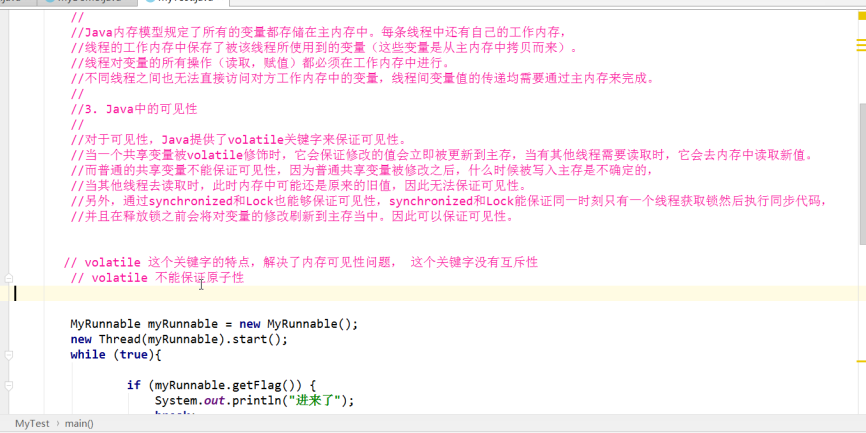Click the comment '// volatile 不能保证原子性'

click(157, 278)
